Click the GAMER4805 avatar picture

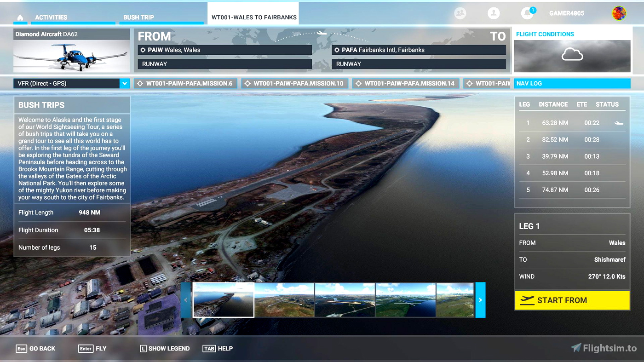(x=619, y=13)
